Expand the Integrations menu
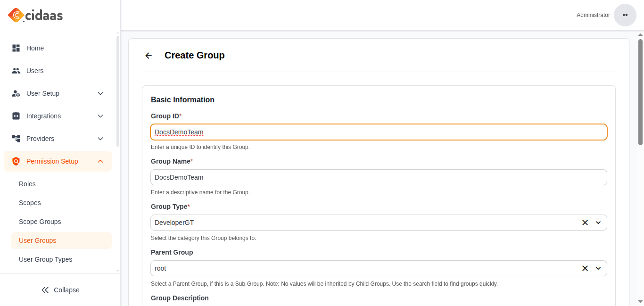Image resolution: width=644 pixels, height=306 pixels. (x=100, y=116)
